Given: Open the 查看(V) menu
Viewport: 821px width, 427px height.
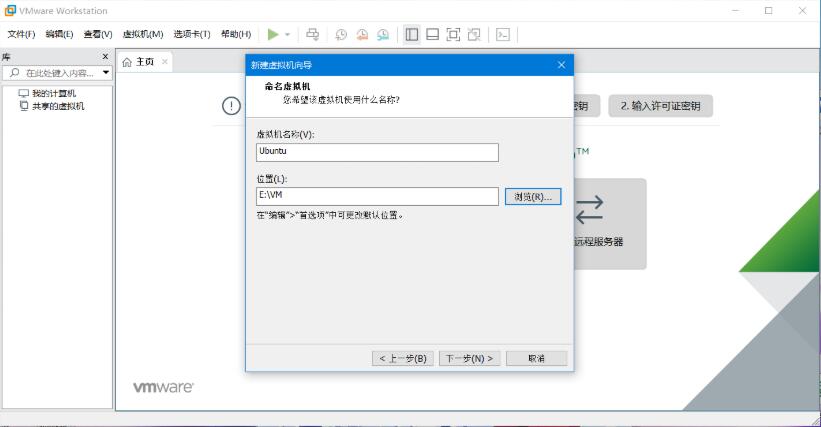Looking at the screenshot, I should 98,35.
